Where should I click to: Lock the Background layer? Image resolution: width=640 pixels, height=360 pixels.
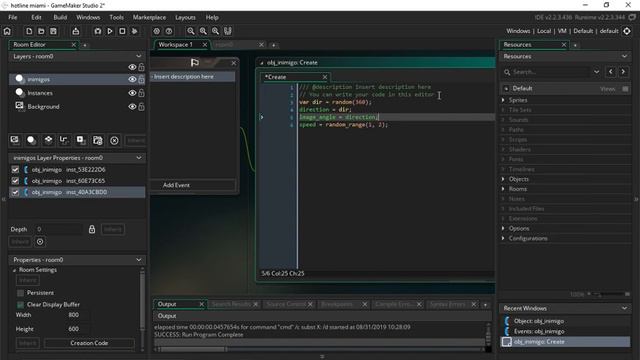click(x=141, y=107)
